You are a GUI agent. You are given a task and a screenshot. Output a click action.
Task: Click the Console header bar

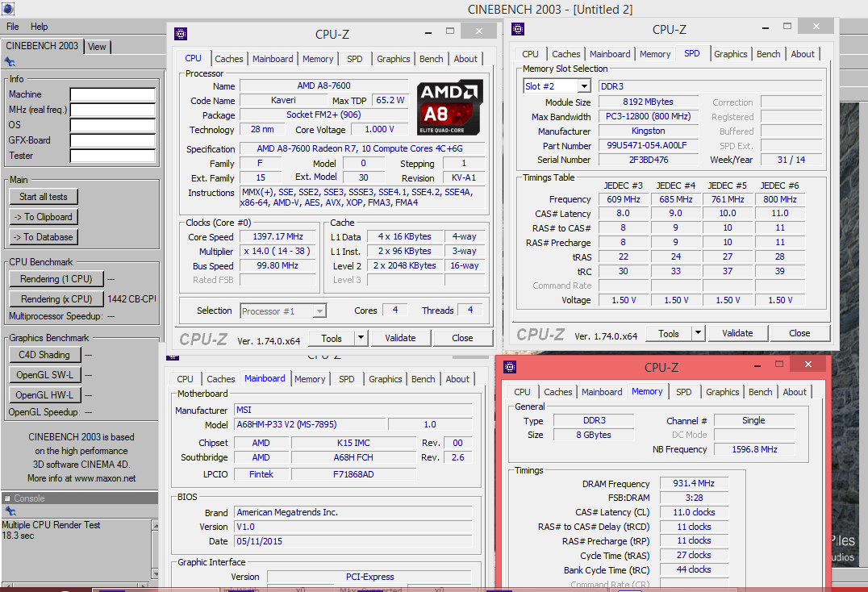tap(79, 498)
